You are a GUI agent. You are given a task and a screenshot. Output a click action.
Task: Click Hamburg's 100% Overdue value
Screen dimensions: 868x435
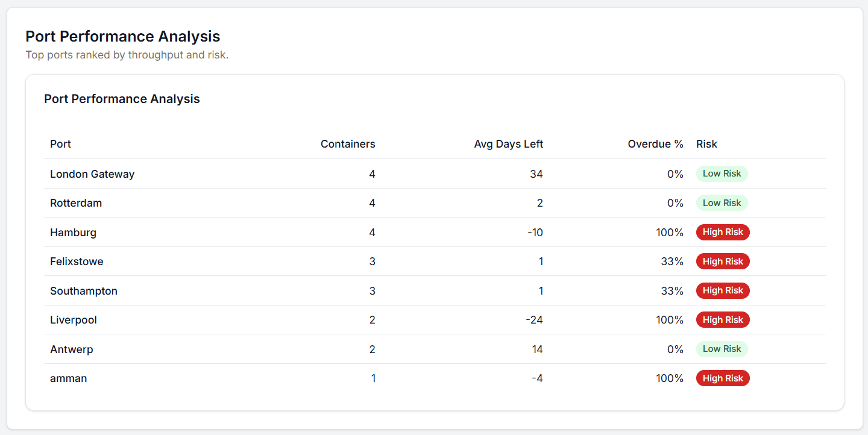click(x=670, y=232)
